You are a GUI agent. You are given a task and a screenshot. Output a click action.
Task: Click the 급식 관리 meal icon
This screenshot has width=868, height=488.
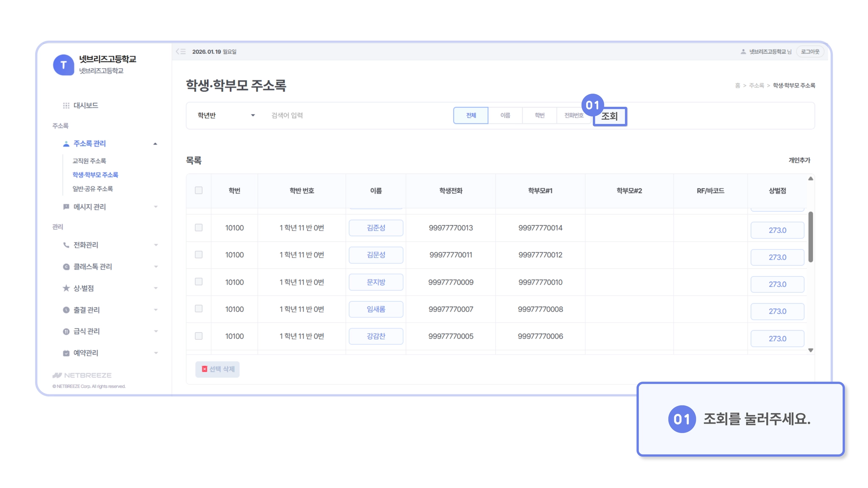[66, 331]
